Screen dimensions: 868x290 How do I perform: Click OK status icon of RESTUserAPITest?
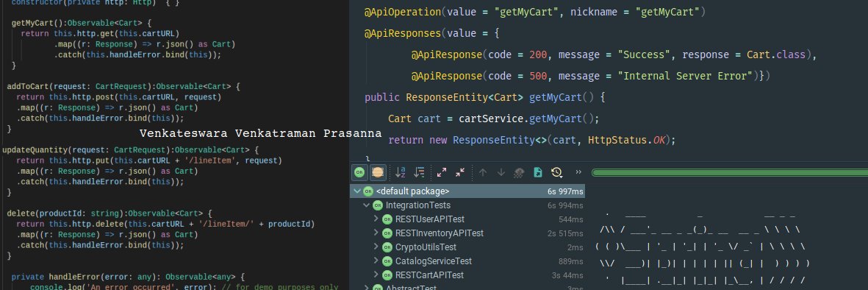387,219
